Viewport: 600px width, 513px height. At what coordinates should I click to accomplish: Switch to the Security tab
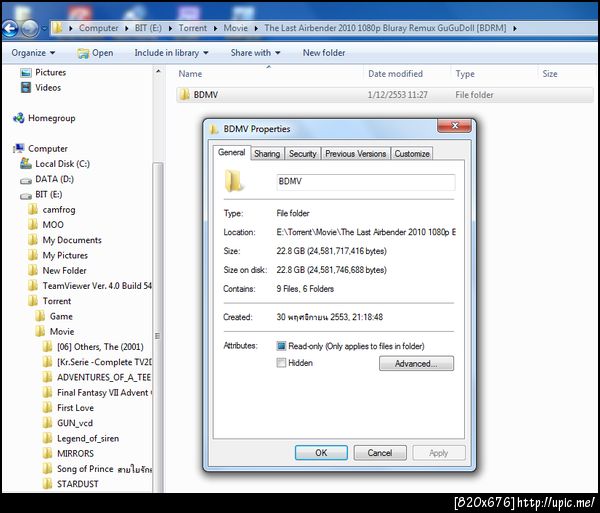coord(303,154)
